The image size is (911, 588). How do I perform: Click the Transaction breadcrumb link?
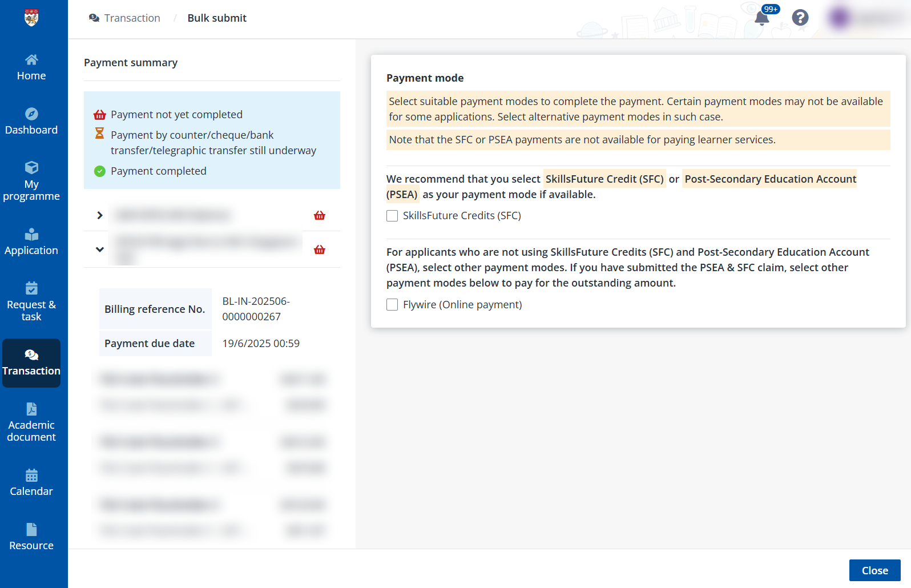tap(132, 18)
